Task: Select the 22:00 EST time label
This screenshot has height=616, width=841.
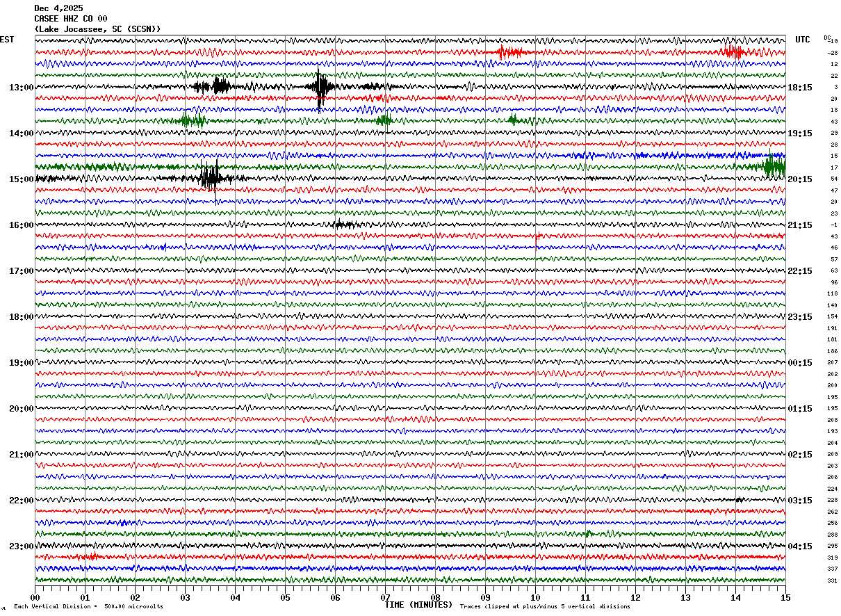Action: tap(21, 501)
